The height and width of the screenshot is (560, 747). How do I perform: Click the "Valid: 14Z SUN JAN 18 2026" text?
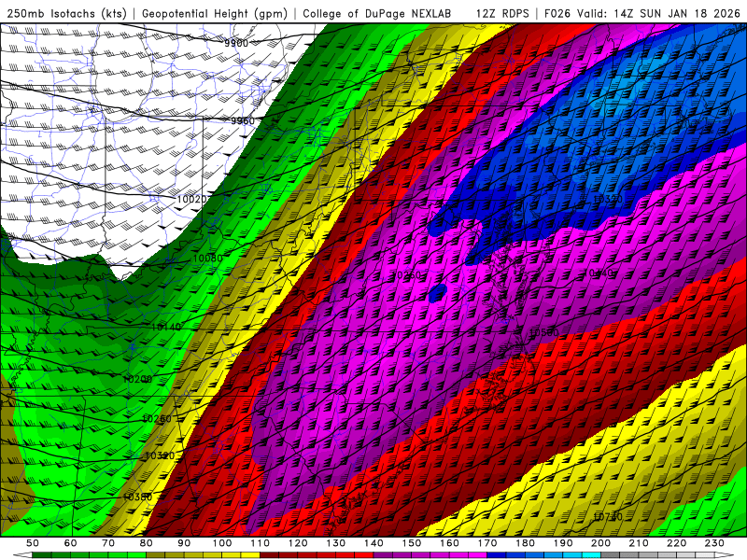(659, 13)
